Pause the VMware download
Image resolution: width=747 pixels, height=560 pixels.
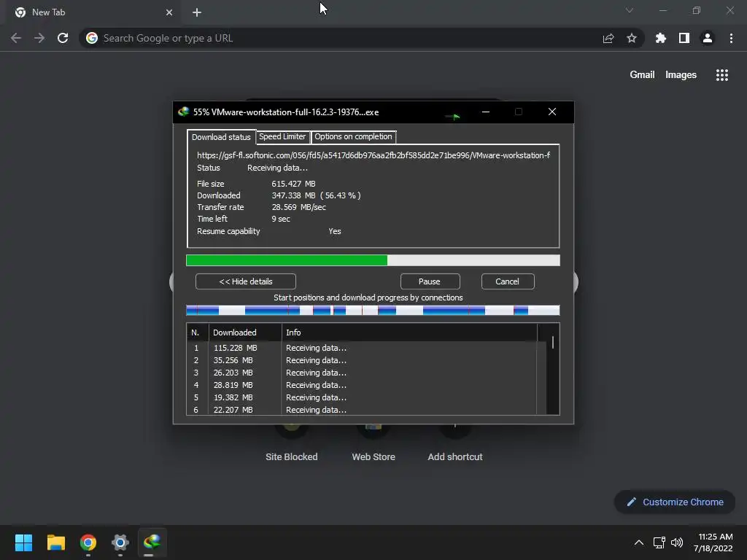[430, 281]
